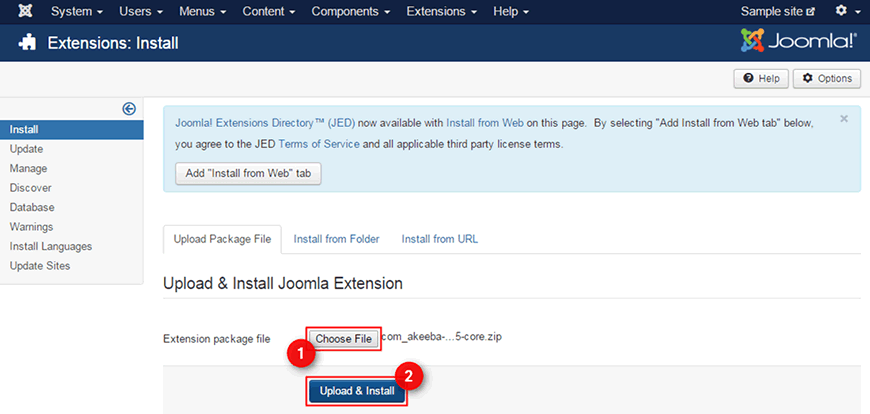Open the Extensions menu
The width and height of the screenshot is (870, 414).
(442, 12)
